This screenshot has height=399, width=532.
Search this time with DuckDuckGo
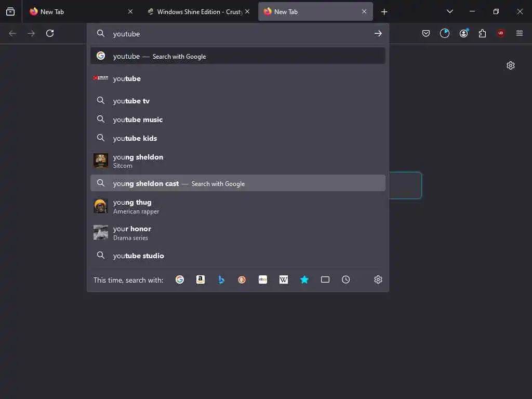click(242, 280)
